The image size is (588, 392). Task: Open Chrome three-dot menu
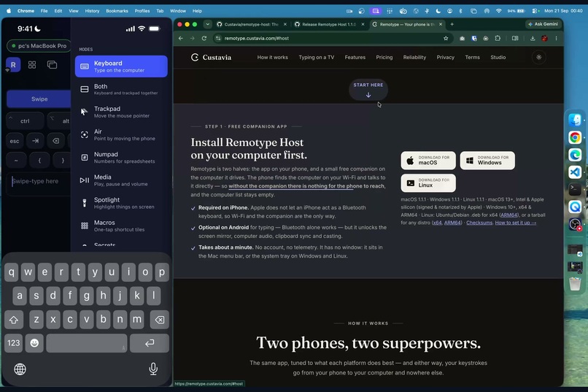tap(556, 38)
